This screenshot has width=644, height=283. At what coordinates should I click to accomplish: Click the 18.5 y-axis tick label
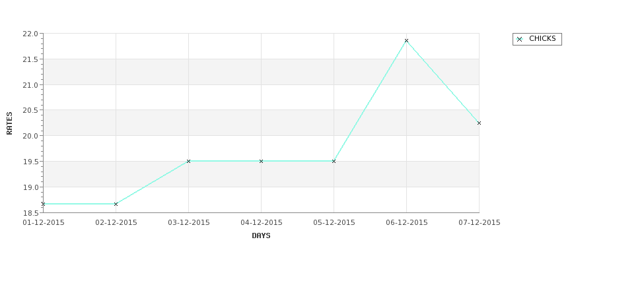point(30,213)
